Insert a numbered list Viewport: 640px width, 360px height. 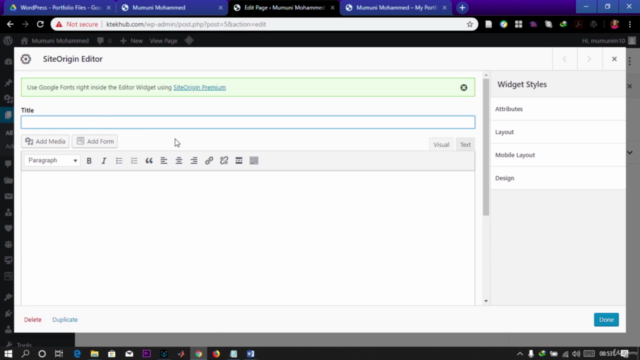tap(134, 161)
